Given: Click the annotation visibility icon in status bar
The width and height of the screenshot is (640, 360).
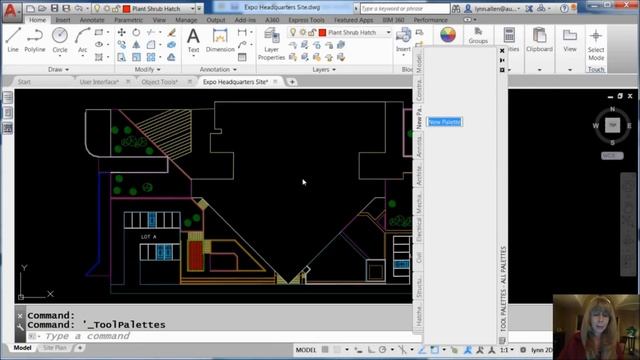Looking at the screenshot, I should pos(467,350).
